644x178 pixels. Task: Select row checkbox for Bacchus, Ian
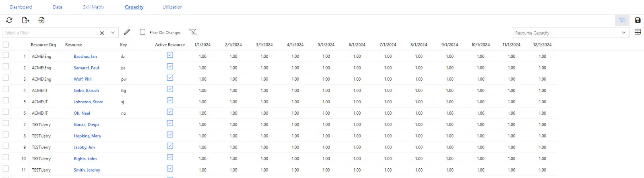[6, 55]
